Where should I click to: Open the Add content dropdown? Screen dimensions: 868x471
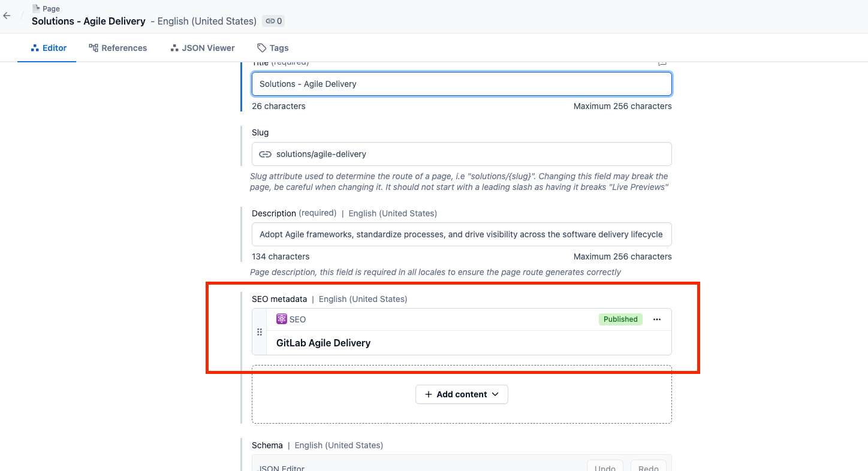[x=462, y=394]
